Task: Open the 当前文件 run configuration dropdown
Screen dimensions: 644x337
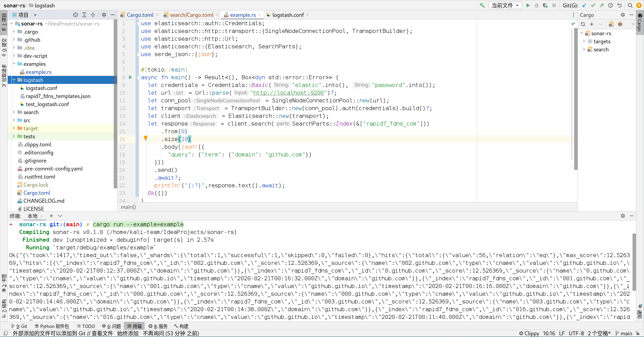Action: (x=505, y=5)
